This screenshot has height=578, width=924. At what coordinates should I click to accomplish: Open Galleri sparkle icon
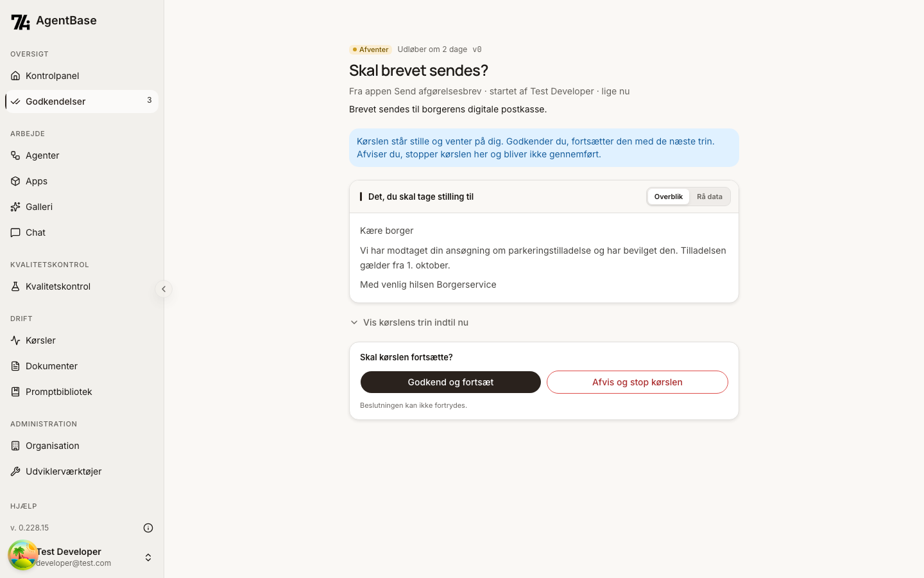pos(15,207)
